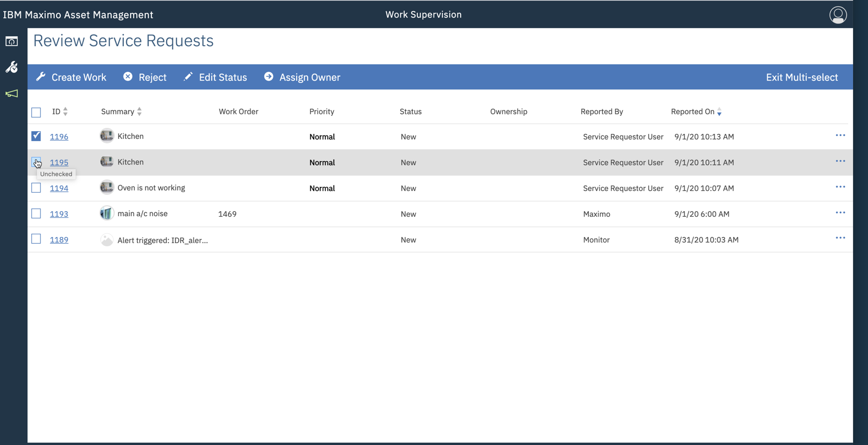Open the more-actions menu for row 1195
The height and width of the screenshot is (445, 868).
click(840, 161)
